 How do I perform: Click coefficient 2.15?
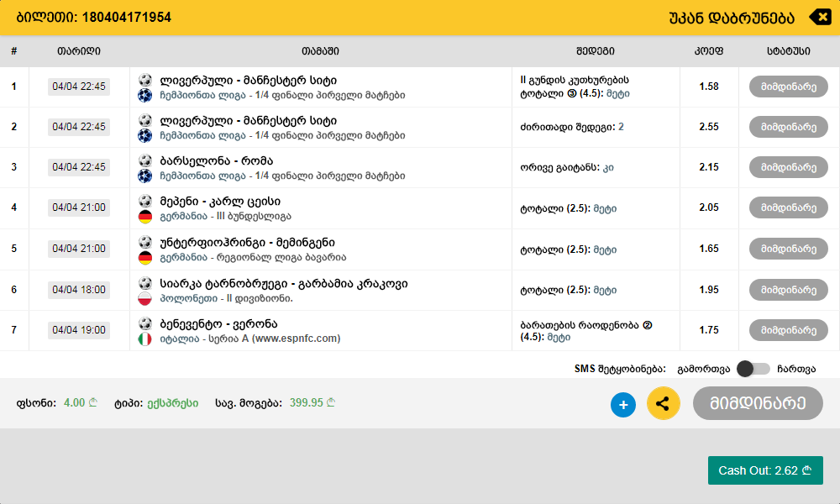709,167
